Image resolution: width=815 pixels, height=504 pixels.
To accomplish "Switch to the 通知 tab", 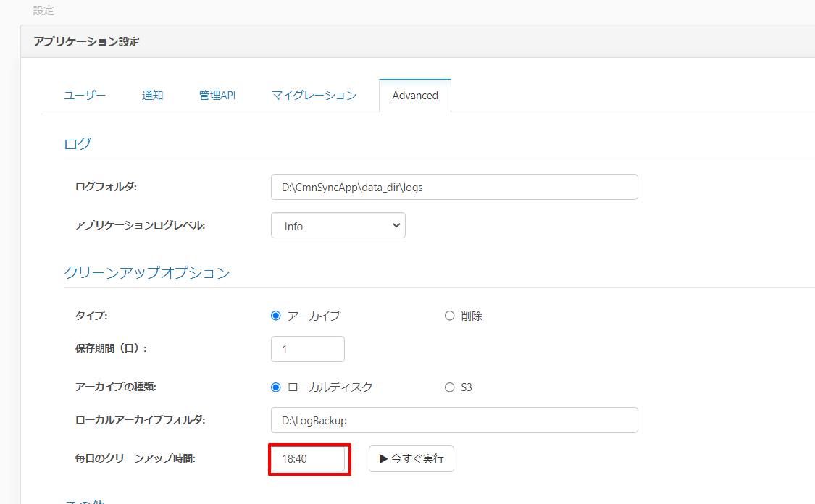I will [152, 96].
